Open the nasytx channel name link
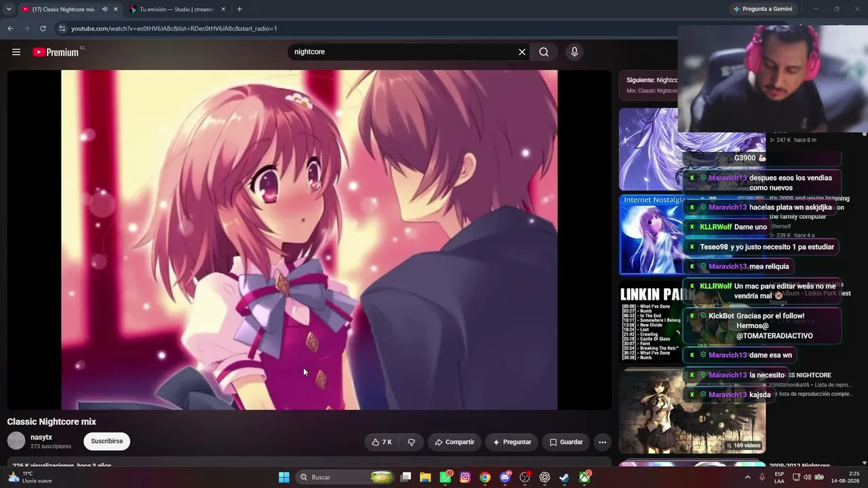The width and height of the screenshot is (868, 488). point(41,437)
